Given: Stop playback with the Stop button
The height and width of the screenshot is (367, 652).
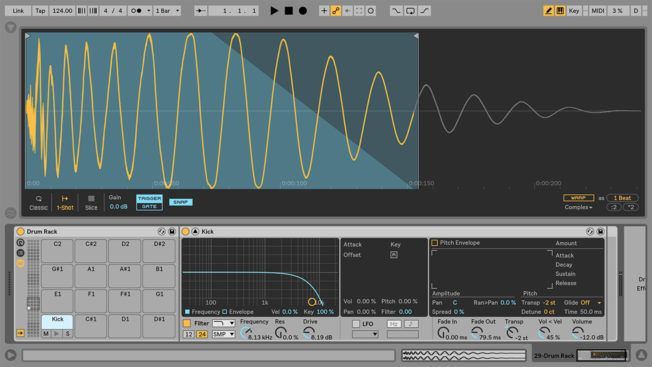Looking at the screenshot, I should coord(289,11).
